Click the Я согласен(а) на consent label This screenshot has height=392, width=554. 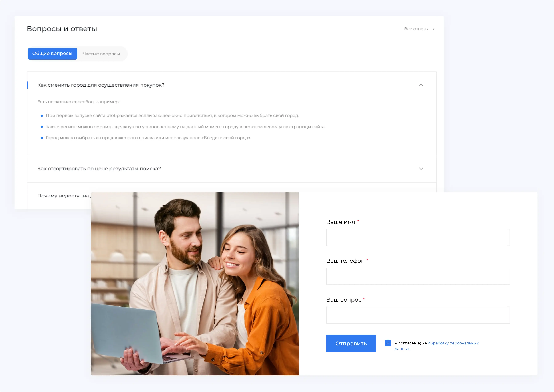[x=411, y=343]
